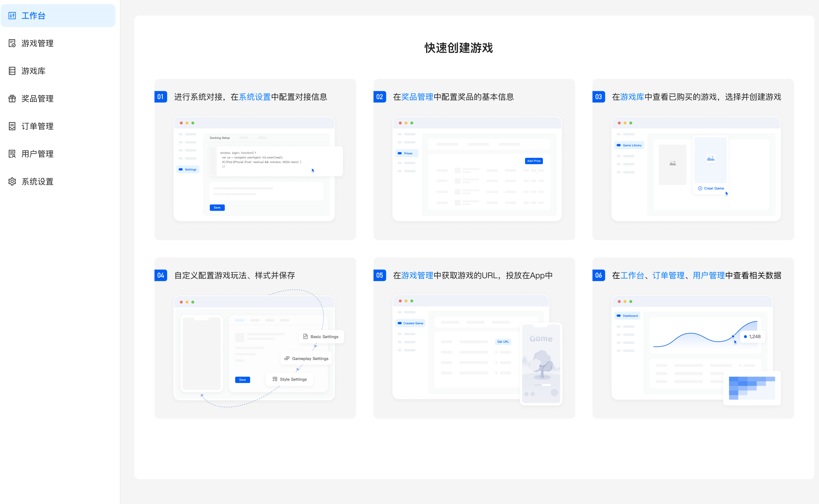Click the 奖品管理 gift icon

[x=12, y=98]
